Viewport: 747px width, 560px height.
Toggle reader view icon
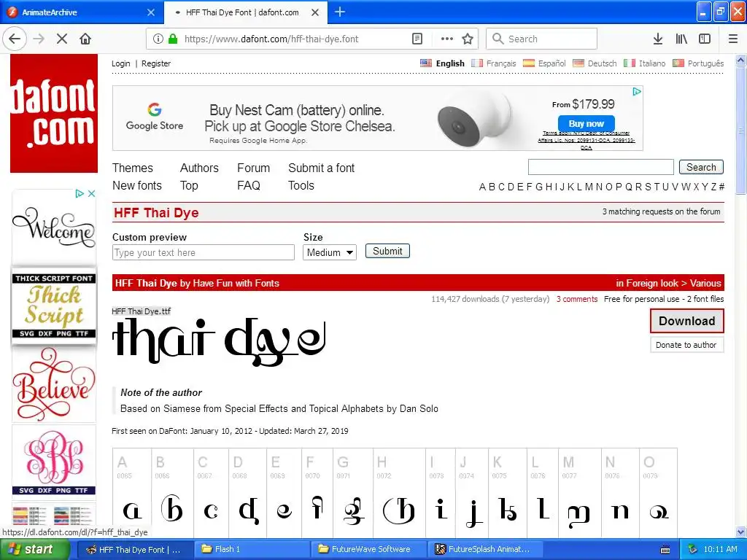point(417,39)
